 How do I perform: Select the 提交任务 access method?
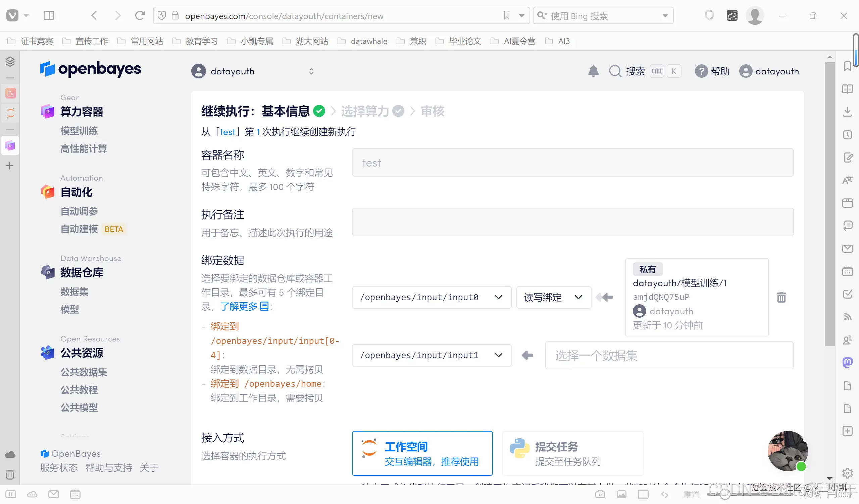572,453
